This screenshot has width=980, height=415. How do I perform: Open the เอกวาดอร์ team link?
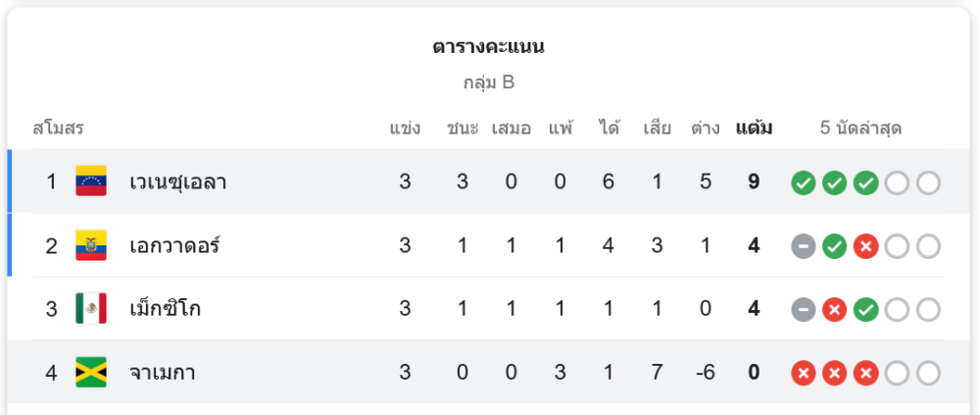tap(174, 246)
